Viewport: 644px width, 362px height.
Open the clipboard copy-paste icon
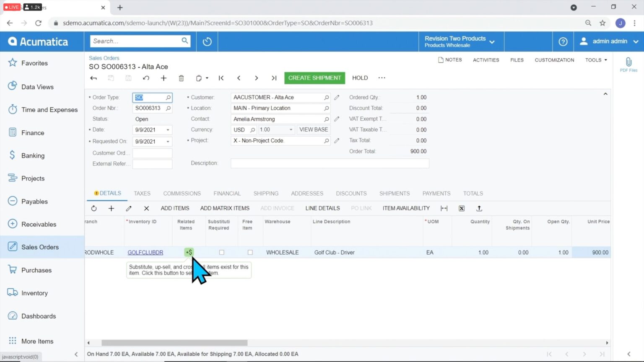pos(200,78)
